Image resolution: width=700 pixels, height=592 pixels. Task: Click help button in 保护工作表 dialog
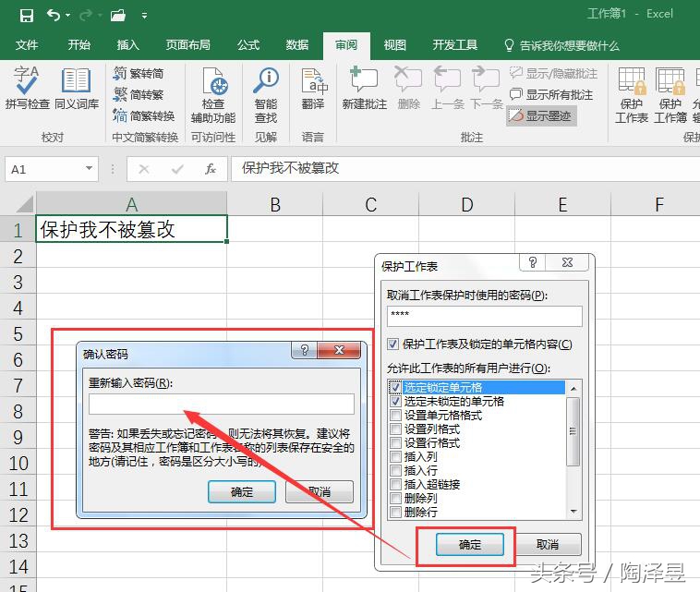[x=533, y=262]
